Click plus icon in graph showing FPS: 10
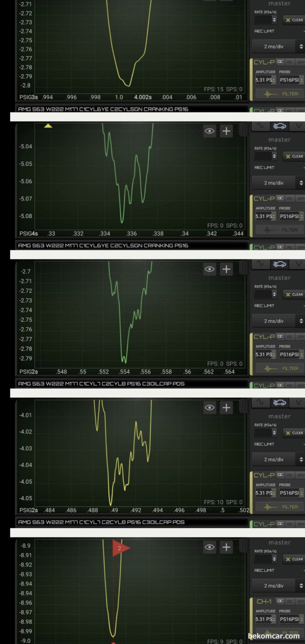This screenshot has width=305, height=644. pyautogui.click(x=226, y=407)
